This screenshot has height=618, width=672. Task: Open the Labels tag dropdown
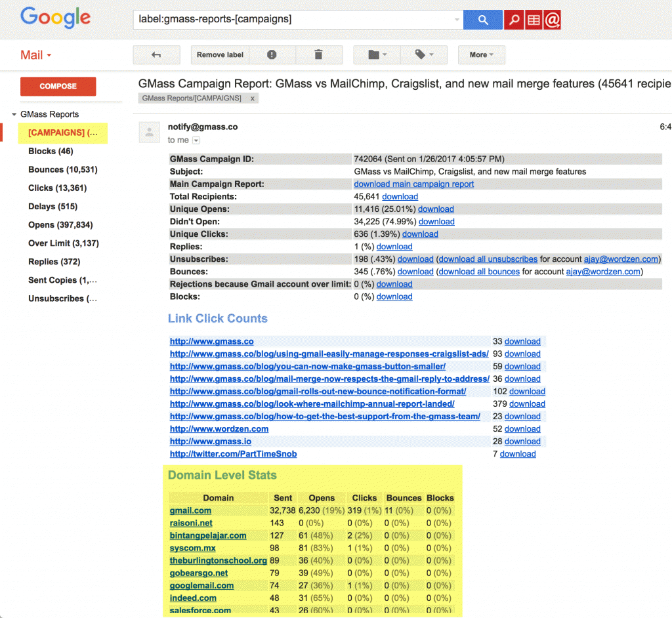pos(423,55)
